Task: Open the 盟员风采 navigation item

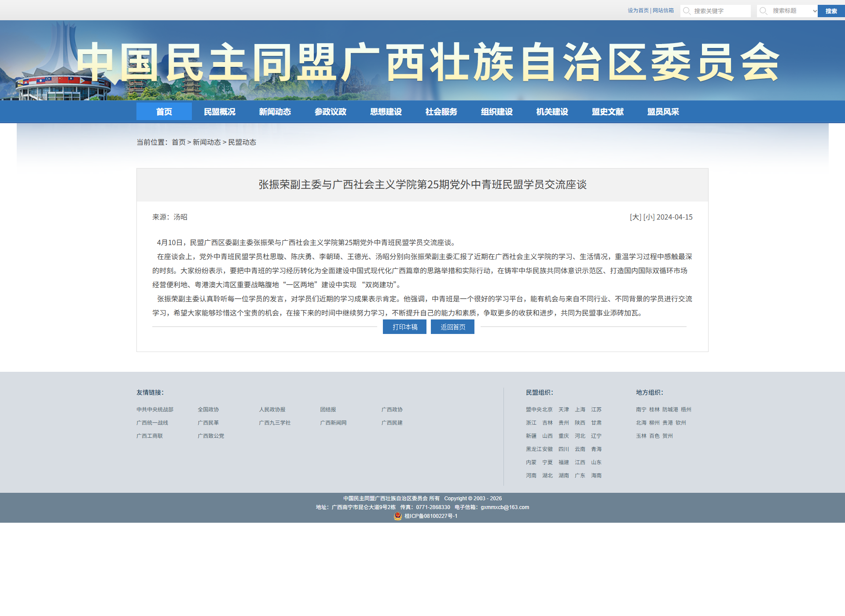Action: [663, 112]
